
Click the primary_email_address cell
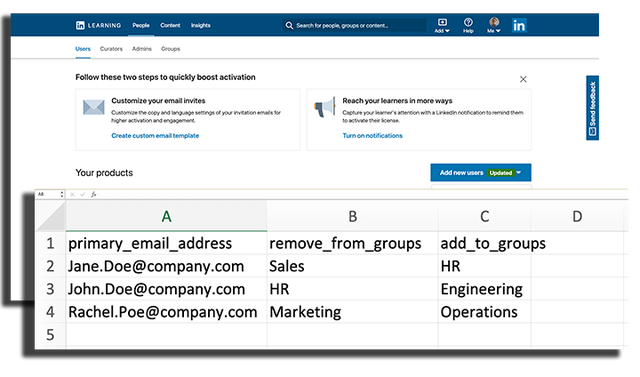point(167,244)
